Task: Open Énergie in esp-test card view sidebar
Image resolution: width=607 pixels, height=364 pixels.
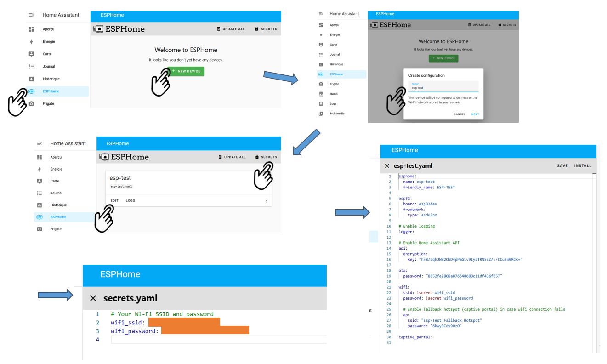Action: tap(56, 169)
